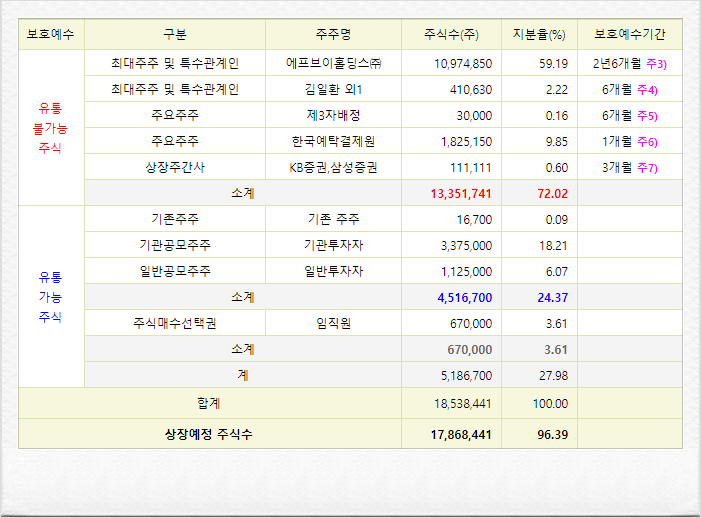Click the 주식매수선택권 category cell
This screenshot has width=701, height=518.
coord(175,323)
